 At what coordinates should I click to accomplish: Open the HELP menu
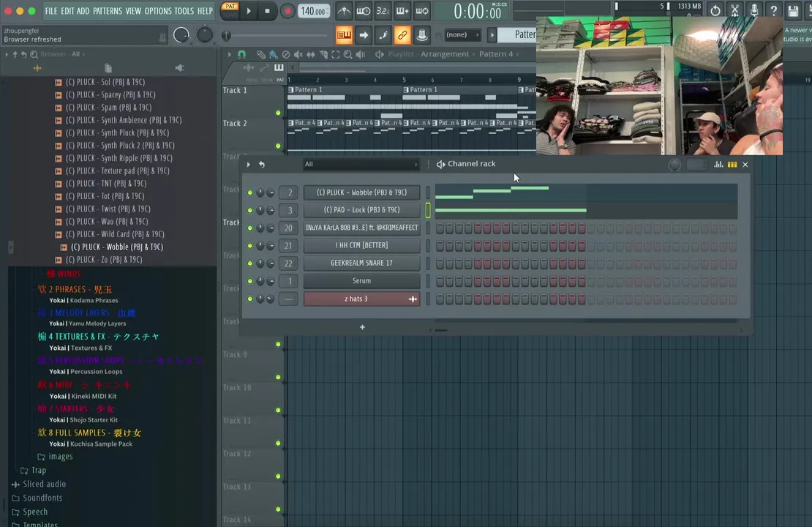[x=205, y=11]
